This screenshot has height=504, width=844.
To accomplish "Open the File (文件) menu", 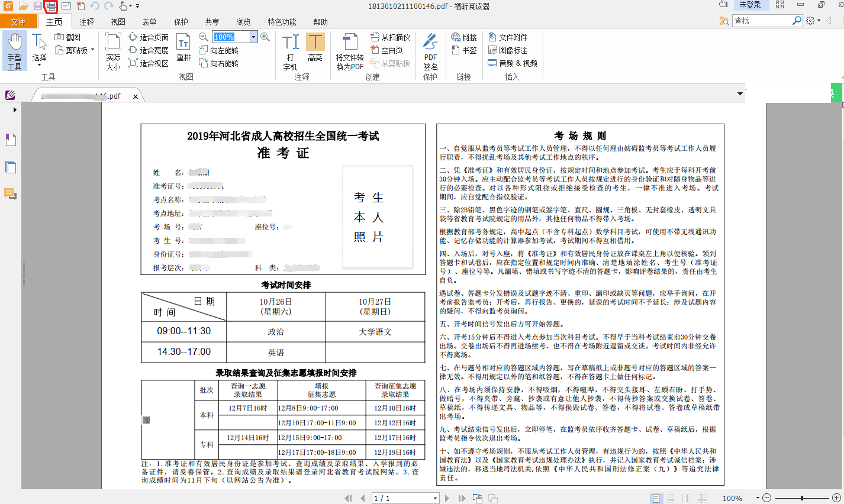I will [x=18, y=22].
